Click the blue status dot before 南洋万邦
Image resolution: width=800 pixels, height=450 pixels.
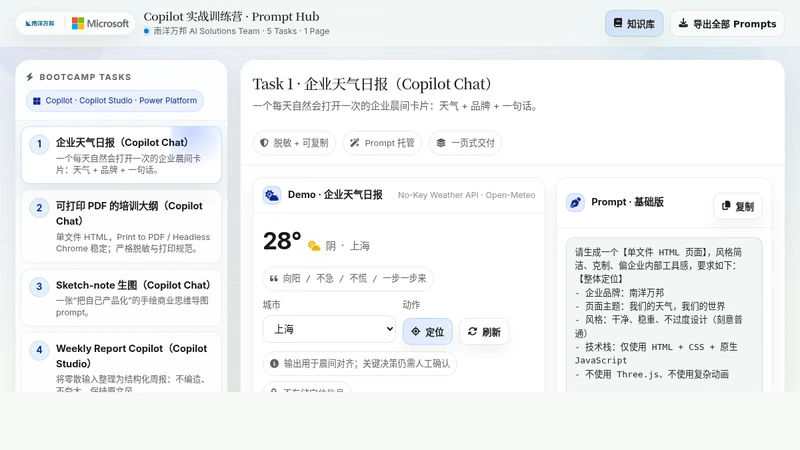pos(146,31)
